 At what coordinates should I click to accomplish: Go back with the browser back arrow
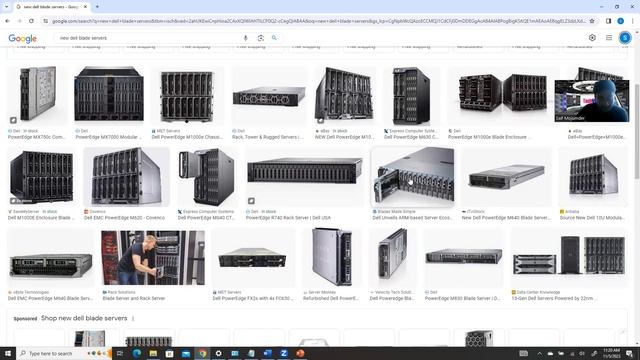(7, 21)
